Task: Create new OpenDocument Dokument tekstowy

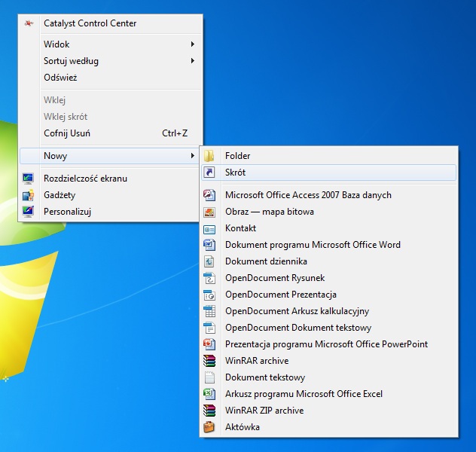Action: 329,328
